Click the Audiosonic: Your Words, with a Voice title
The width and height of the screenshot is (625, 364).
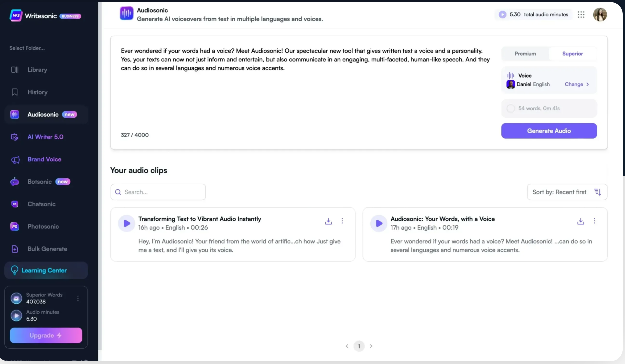tap(443, 219)
